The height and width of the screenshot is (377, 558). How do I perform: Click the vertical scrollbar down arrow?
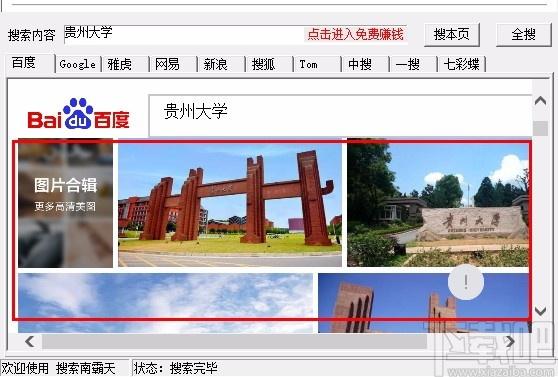(x=541, y=311)
